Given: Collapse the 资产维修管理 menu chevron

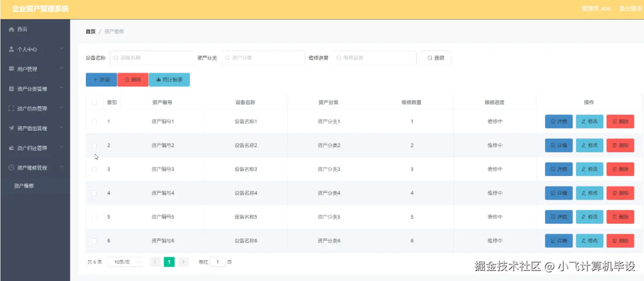Looking at the screenshot, I should pyautogui.click(x=62, y=167).
